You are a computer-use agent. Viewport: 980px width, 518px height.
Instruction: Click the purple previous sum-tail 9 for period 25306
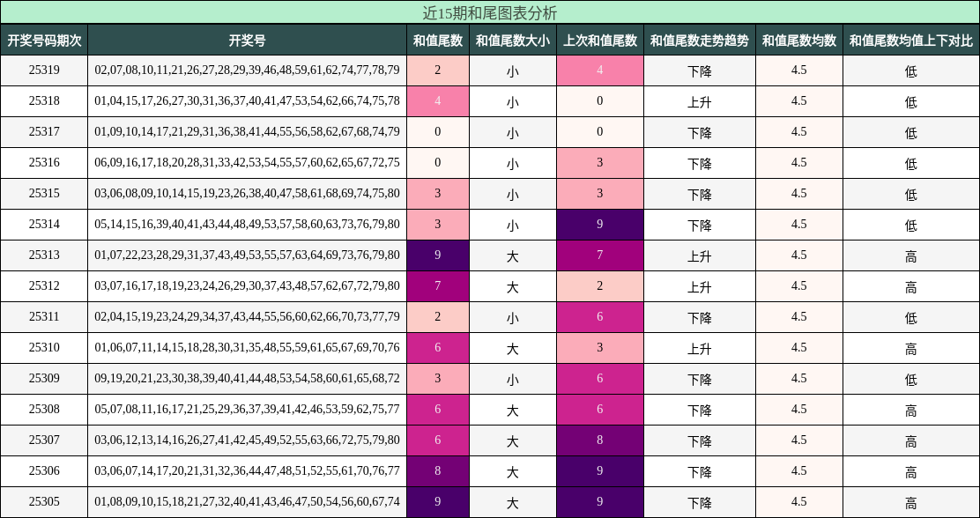(x=600, y=470)
